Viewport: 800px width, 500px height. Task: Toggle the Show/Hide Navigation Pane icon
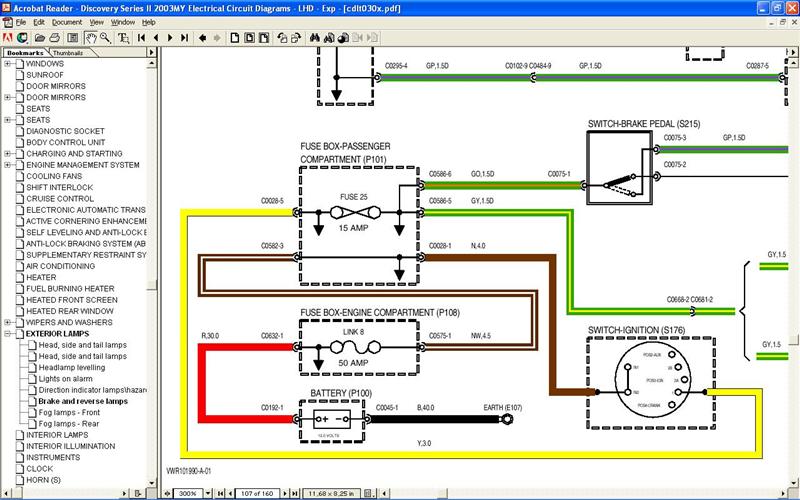coord(73,38)
